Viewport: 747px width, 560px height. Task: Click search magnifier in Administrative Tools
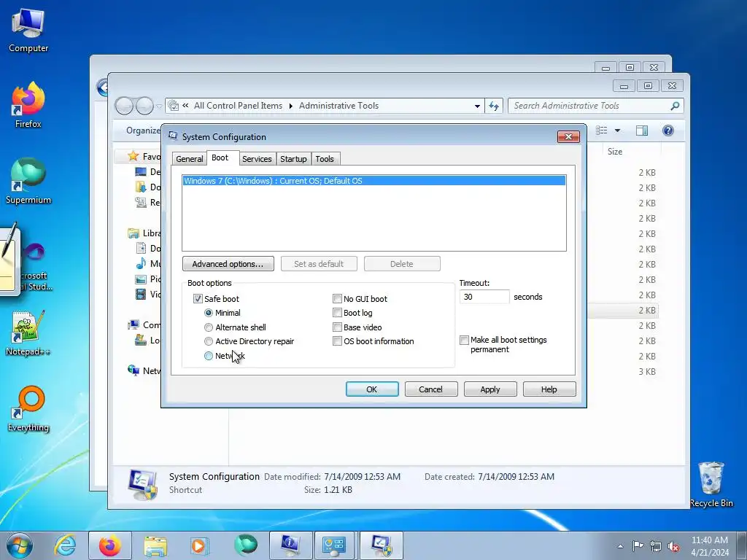(x=675, y=106)
